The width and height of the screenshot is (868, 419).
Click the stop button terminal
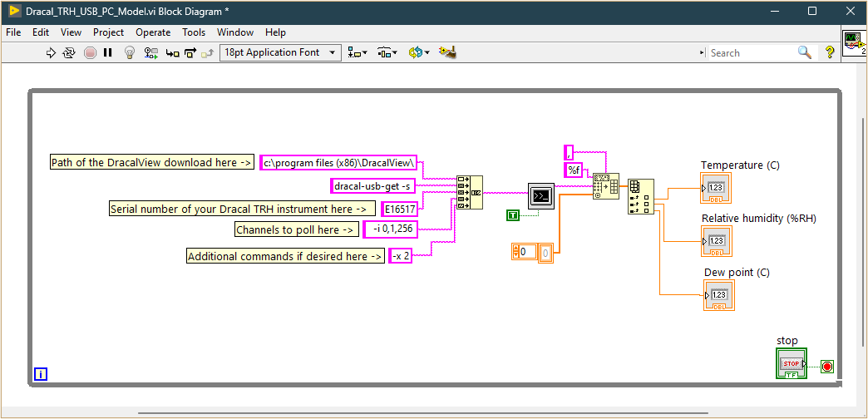click(791, 363)
